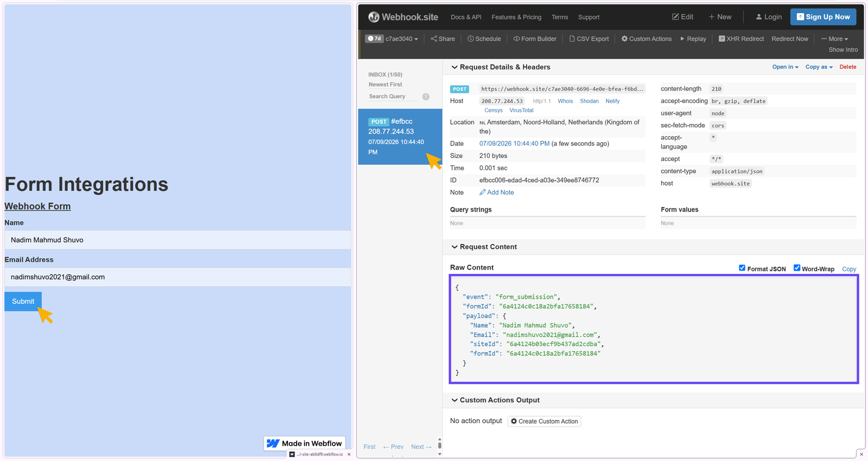Click Add Note pencil link
868x461 pixels.
pos(496,193)
